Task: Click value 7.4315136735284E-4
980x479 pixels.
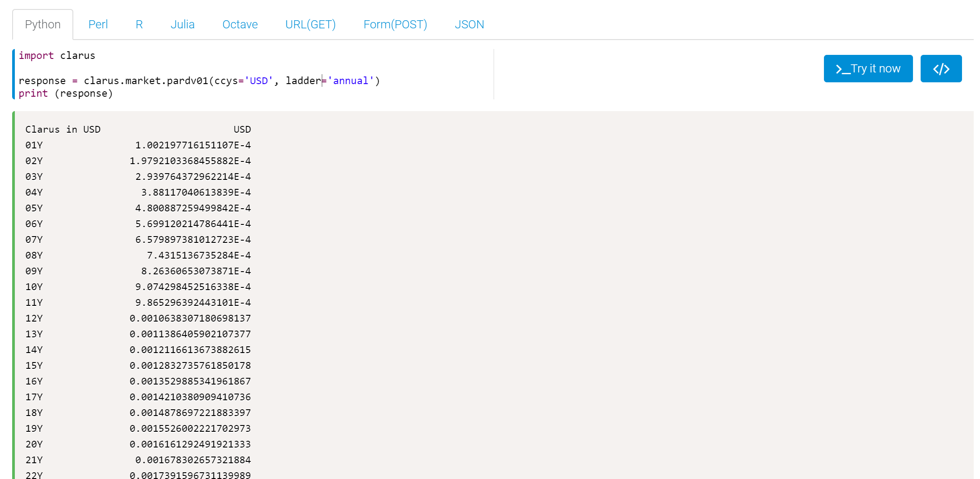Action: pyautogui.click(x=199, y=255)
